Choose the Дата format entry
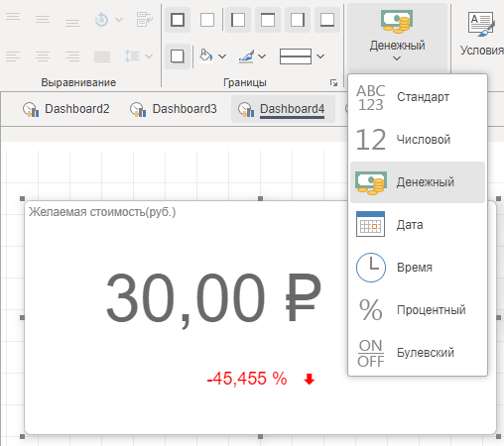 point(418,225)
